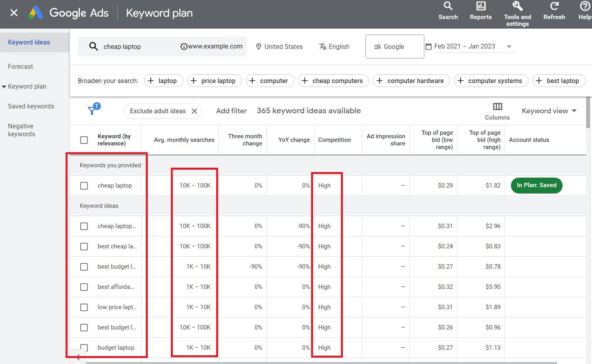
Task: Sort by the Top of page bid (low range) header
Action: 437,140
